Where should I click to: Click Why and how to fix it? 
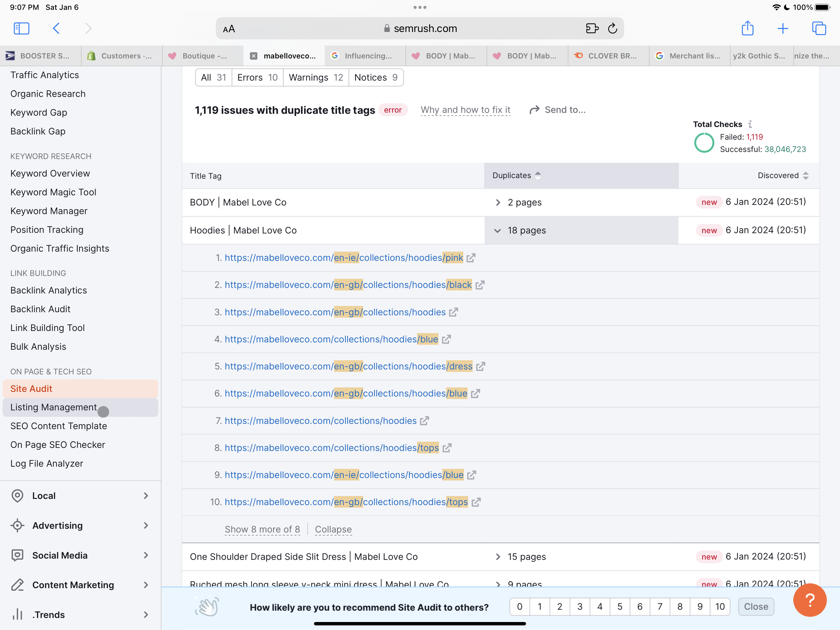coord(465,110)
